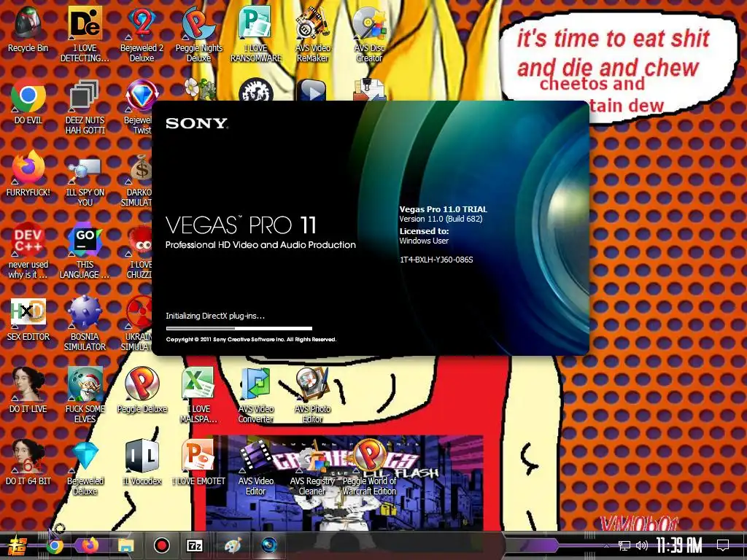Click 'Version 11.0 (Build 682)' text
This screenshot has width=747, height=560.
(441, 219)
